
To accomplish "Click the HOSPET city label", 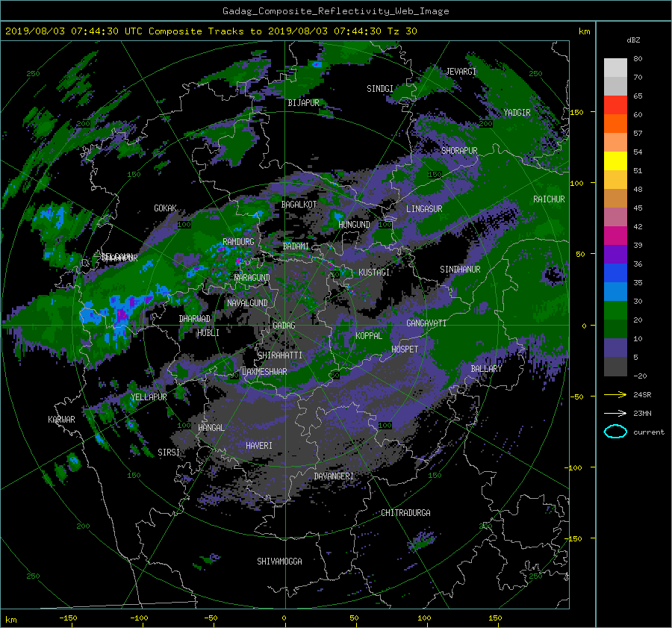I will pyautogui.click(x=405, y=349).
